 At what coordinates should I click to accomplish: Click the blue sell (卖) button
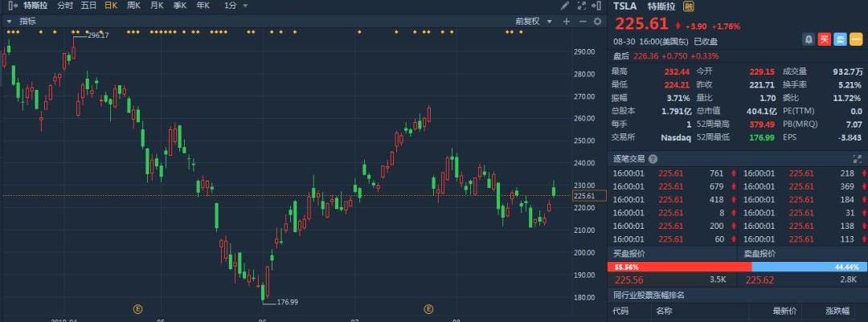click(x=840, y=39)
